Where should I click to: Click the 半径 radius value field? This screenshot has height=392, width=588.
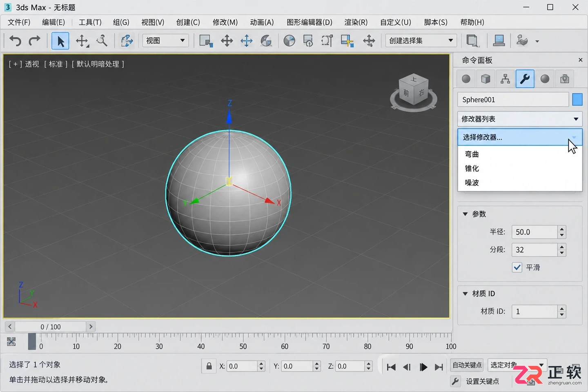534,232
